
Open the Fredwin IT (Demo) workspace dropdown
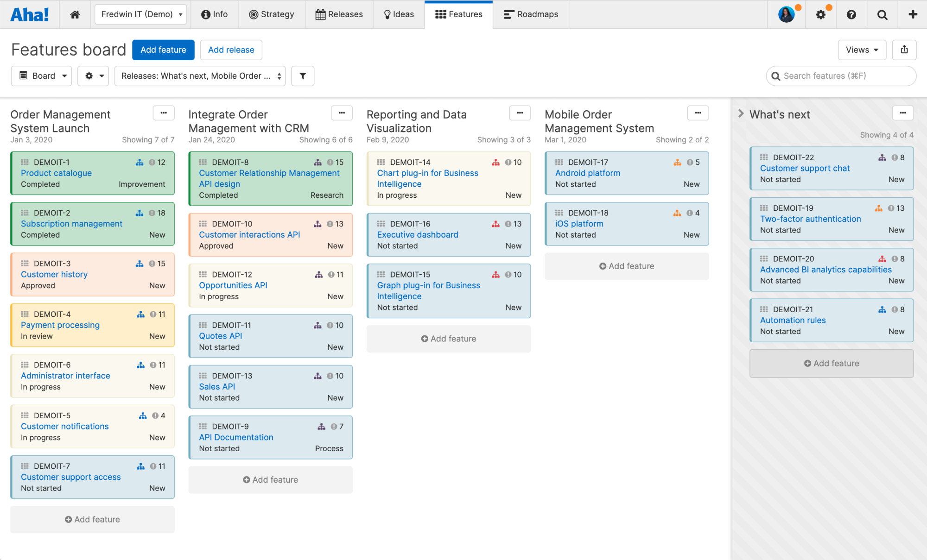(x=141, y=14)
